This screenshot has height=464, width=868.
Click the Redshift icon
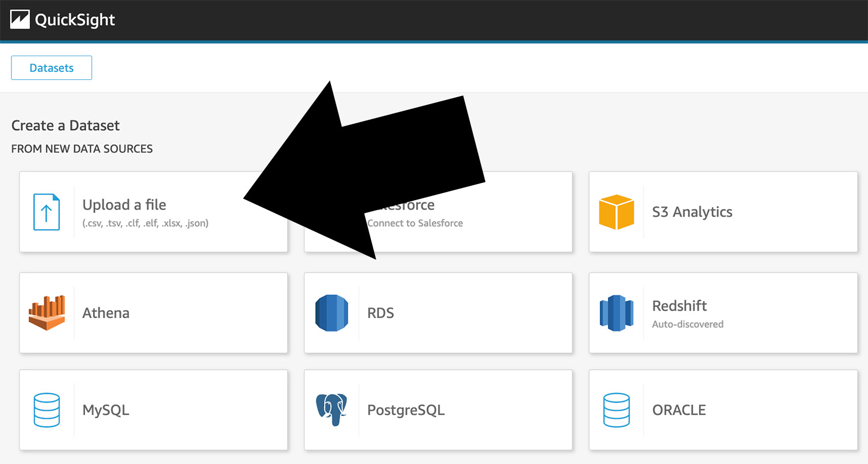click(616, 313)
